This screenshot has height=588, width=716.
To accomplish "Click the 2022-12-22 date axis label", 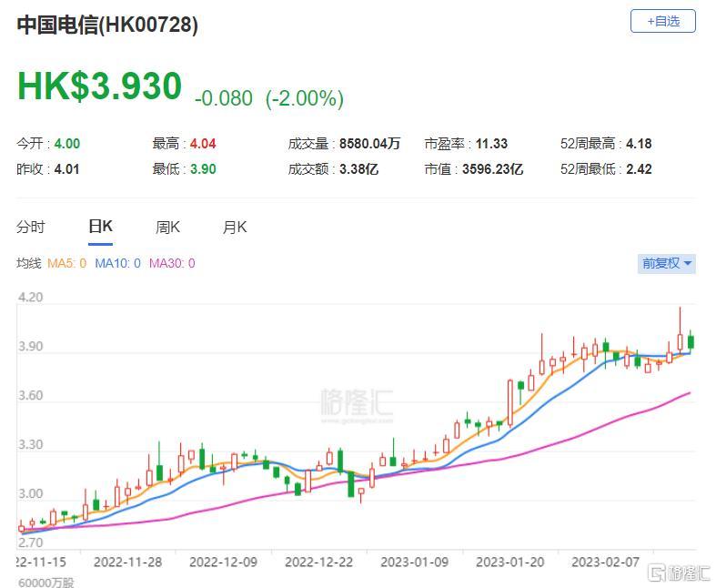I will (318, 562).
